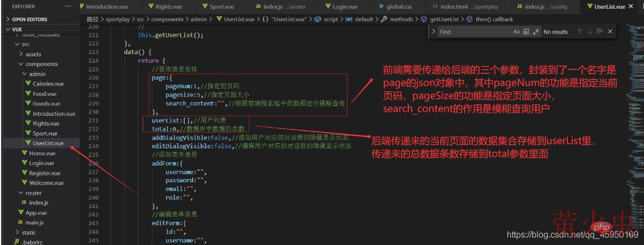Open Explorer more actions ellipsis menu
The image size is (644, 245).
(x=68, y=6)
